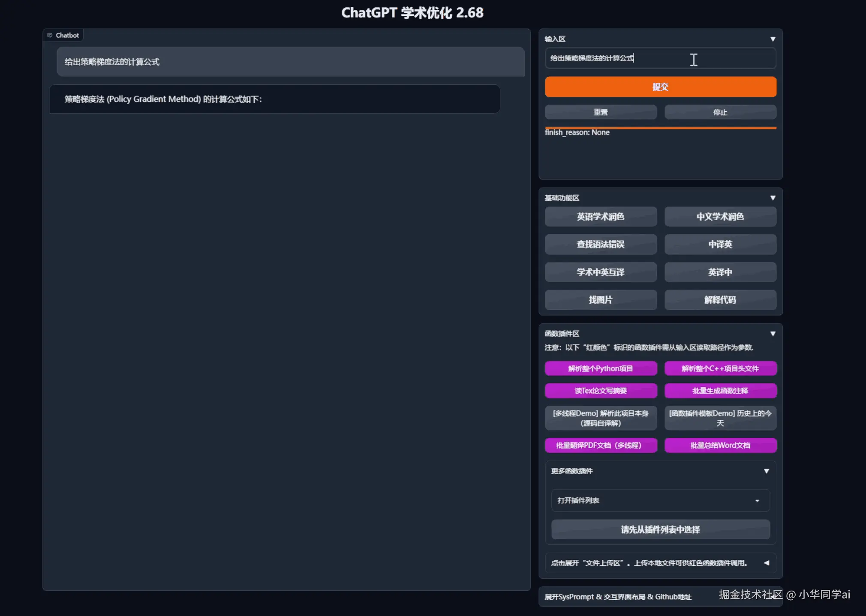Image resolution: width=866 pixels, height=616 pixels.
Task: Select the bot reply about Policy Gradient Method
Action: (x=274, y=99)
